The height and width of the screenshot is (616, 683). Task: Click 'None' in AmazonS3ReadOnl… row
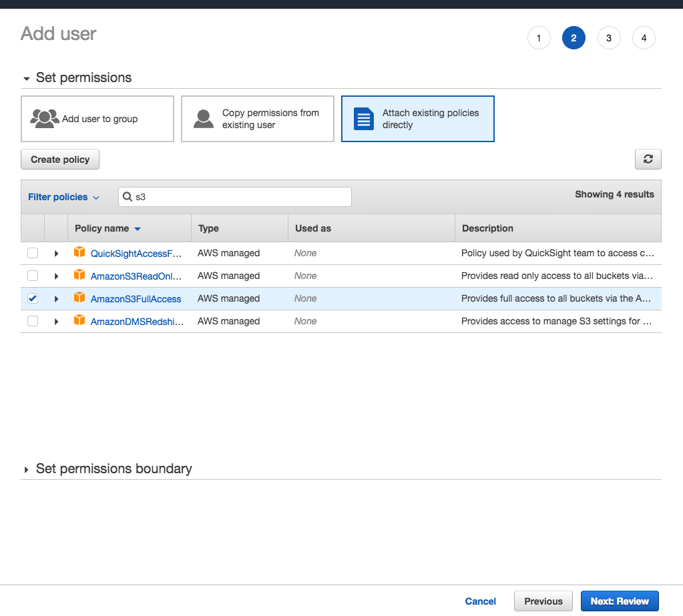(x=305, y=276)
